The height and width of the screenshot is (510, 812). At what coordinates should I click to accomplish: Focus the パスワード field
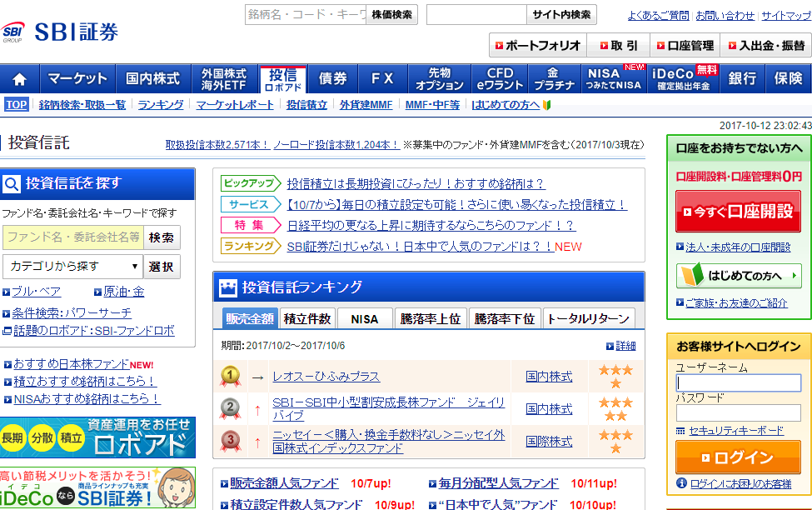pos(739,413)
